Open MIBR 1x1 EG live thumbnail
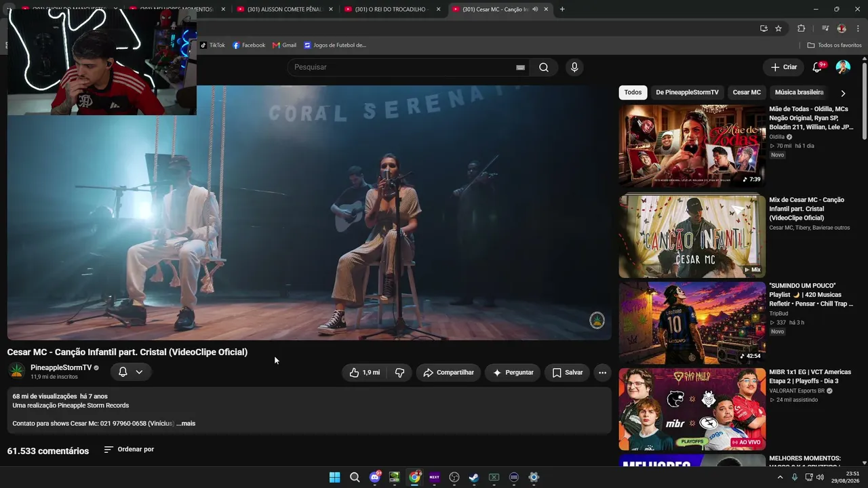This screenshot has height=488, width=868. [x=692, y=409]
